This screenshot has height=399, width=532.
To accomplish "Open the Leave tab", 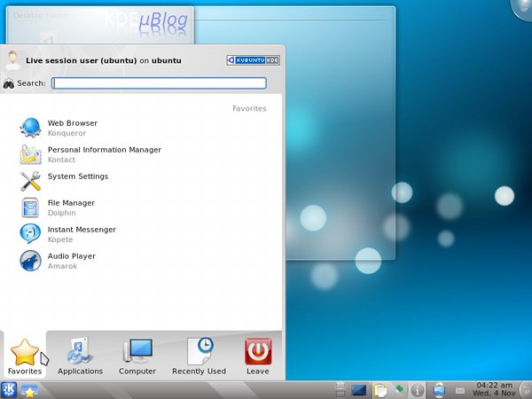I will click(258, 356).
